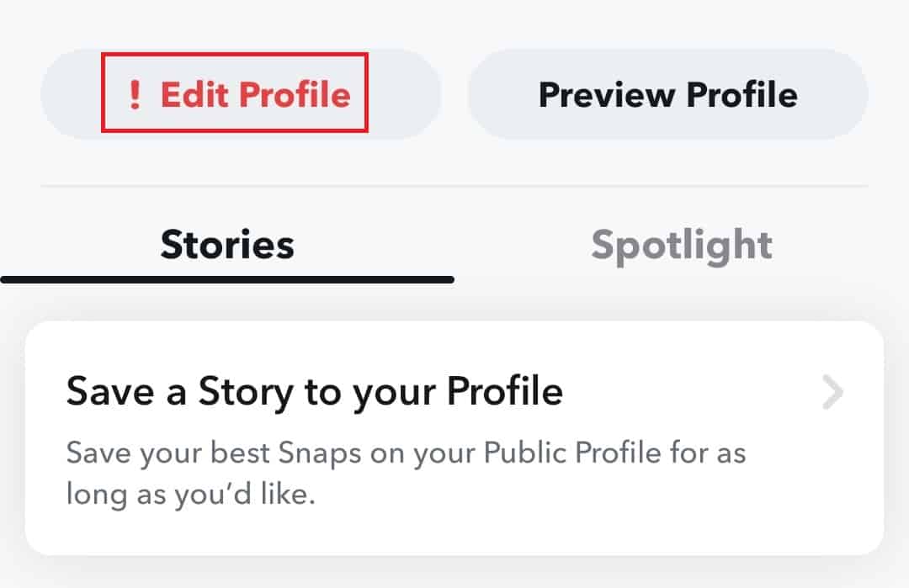909x588 pixels.
Task: Click the red exclamation alert icon
Action: tap(135, 94)
